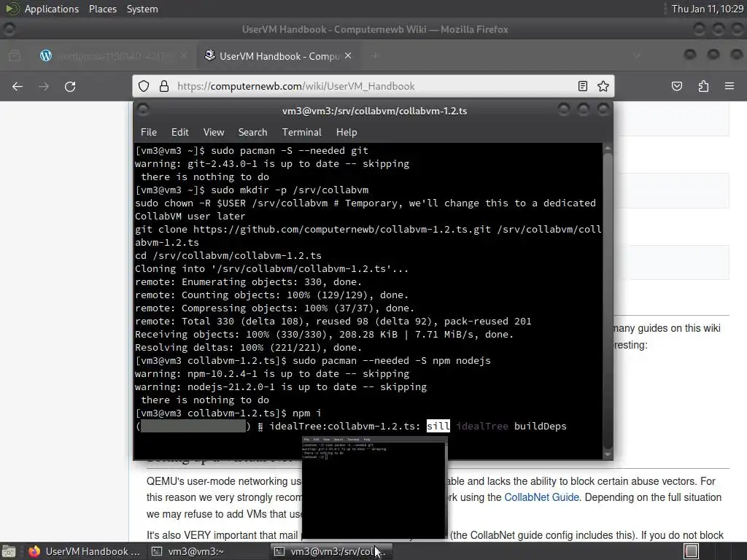747x560 pixels.
Task: Open the terminal Help menu
Action: coord(347,132)
